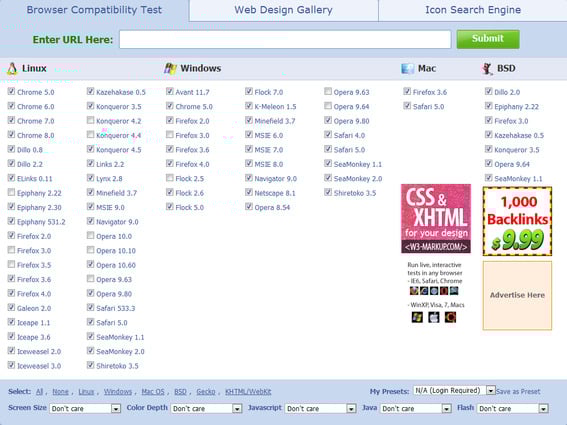Check the Windows Firefox 3.0 checkbox
The width and height of the screenshot is (567, 425).
coord(170,135)
